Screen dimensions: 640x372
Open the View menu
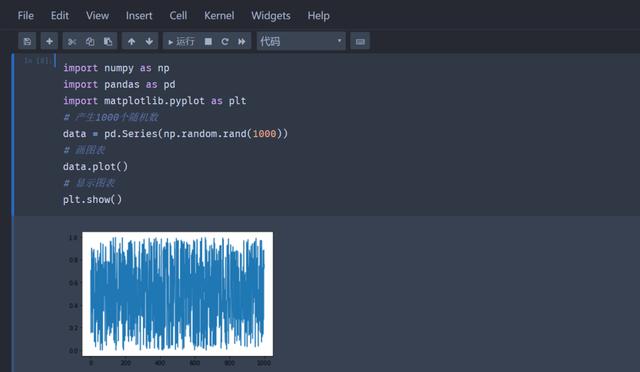[97, 16]
